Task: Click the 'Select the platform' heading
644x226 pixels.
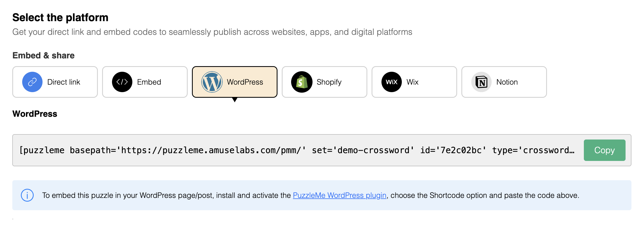Action: pyautogui.click(x=60, y=17)
